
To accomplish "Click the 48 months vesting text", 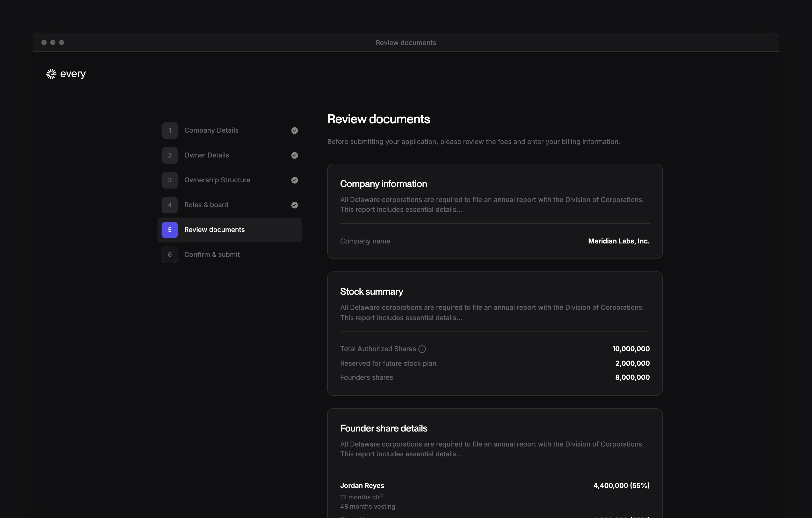I will [368, 507].
